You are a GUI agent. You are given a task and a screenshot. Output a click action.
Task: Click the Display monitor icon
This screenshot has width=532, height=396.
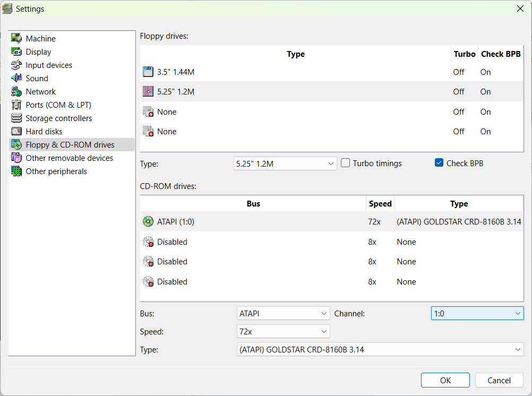point(16,52)
